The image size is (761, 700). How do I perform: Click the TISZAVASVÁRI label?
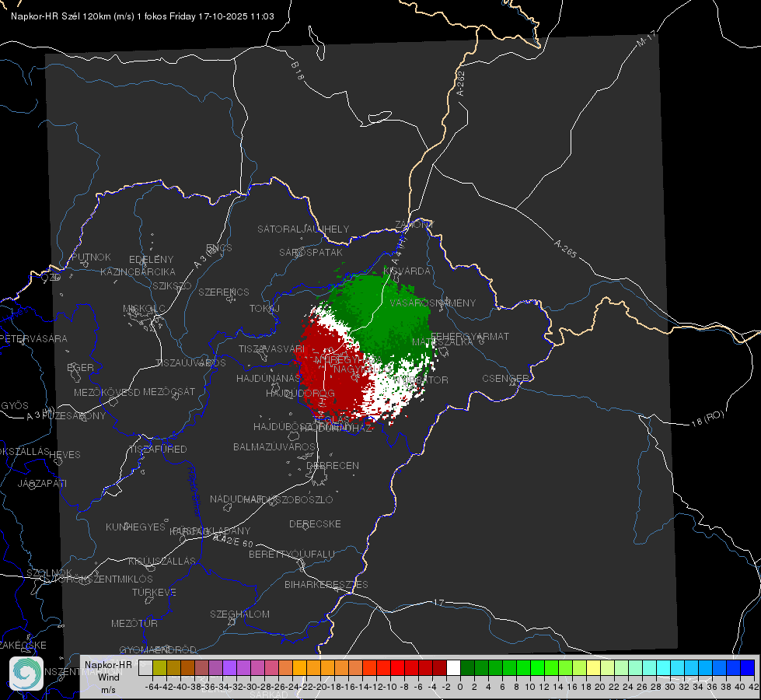pyautogui.click(x=272, y=348)
